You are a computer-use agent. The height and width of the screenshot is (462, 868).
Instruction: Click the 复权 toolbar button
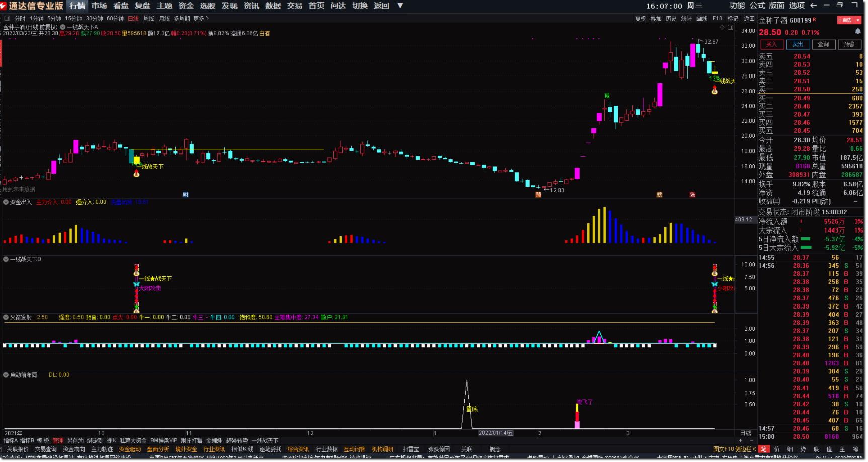click(640, 19)
